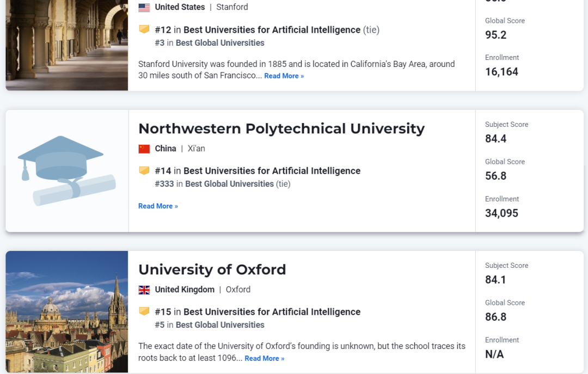Select the University of Oxford heading

point(212,269)
